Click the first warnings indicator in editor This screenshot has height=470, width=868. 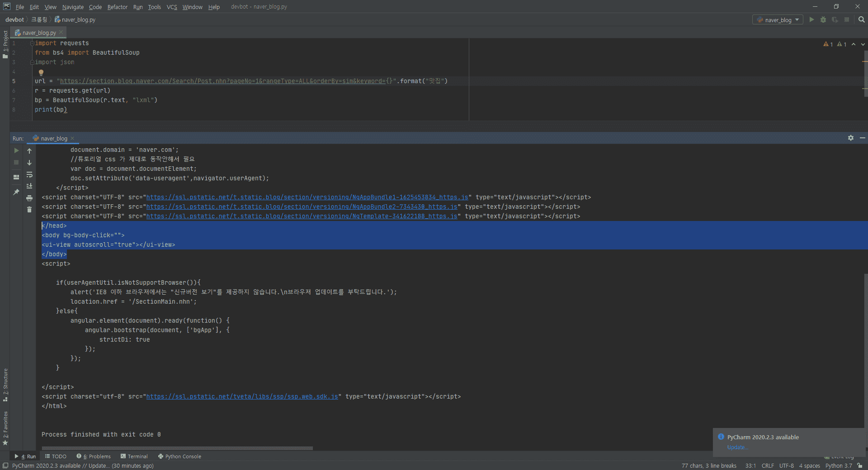828,44
